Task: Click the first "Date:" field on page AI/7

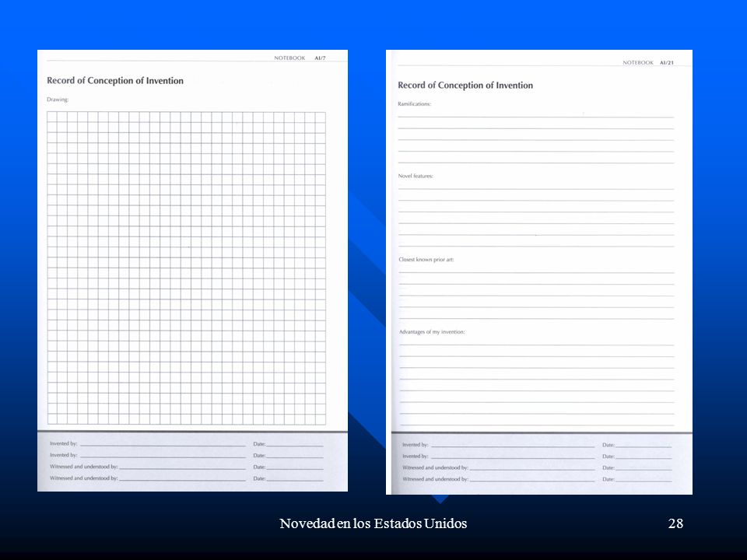Action: (x=288, y=444)
